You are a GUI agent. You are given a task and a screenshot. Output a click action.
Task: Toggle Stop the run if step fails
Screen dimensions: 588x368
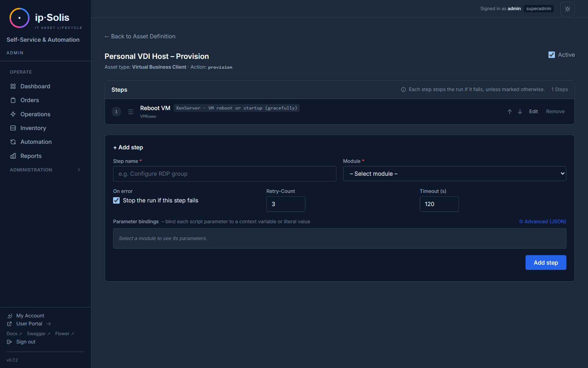pyautogui.click(x=116, y=201)
